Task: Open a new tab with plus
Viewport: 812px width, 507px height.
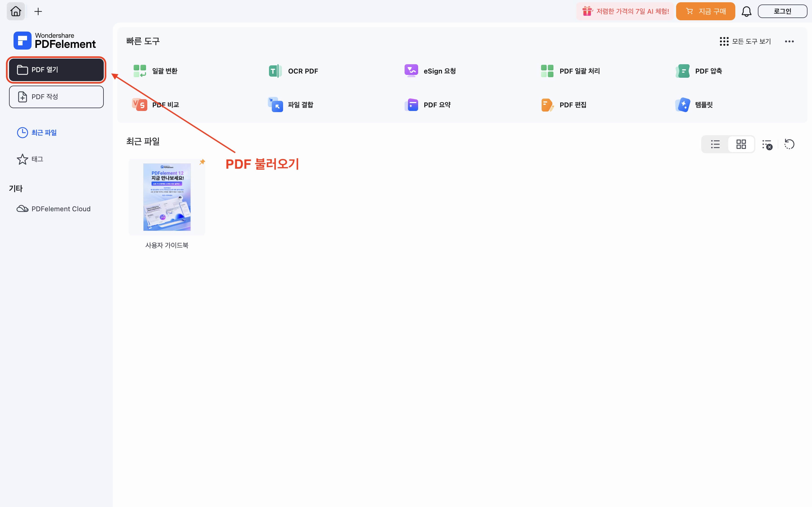Action: (38, 12)
